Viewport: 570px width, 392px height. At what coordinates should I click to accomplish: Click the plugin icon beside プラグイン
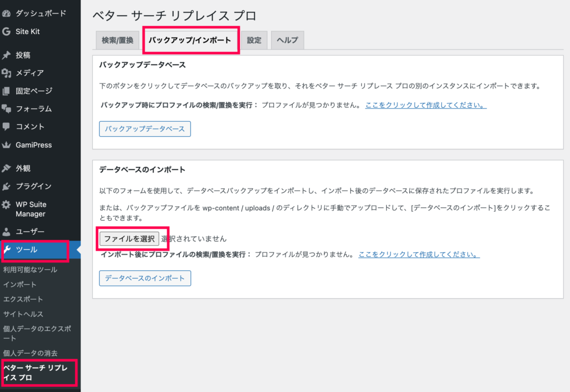tap(6, 186)
